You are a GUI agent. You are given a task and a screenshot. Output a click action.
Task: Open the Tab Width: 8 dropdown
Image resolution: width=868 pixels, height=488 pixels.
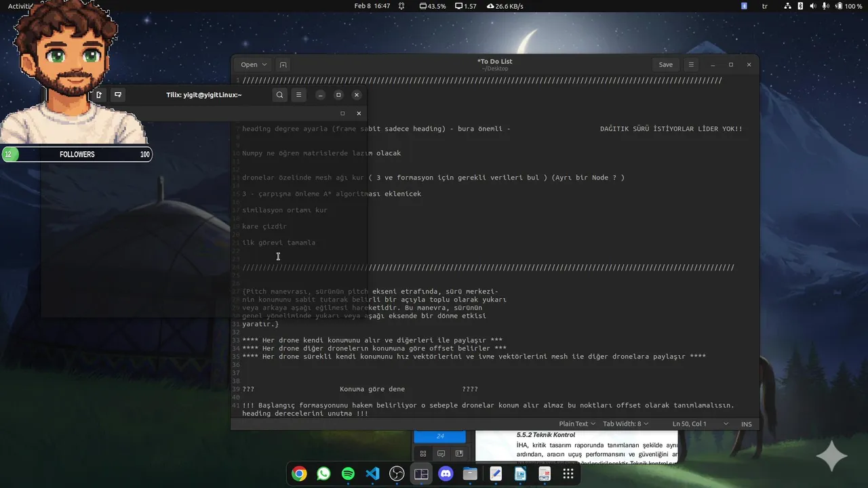tap(625, 424)
